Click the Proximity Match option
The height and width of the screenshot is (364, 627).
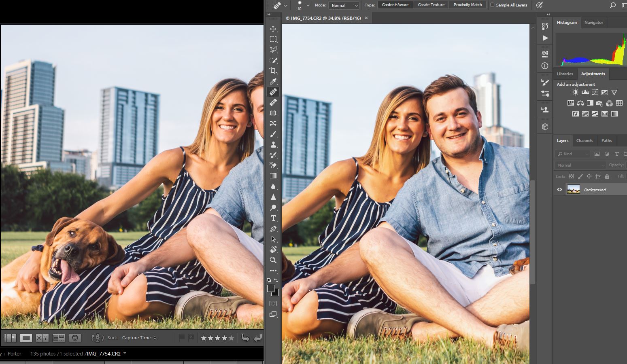click(x=468, y=5)
